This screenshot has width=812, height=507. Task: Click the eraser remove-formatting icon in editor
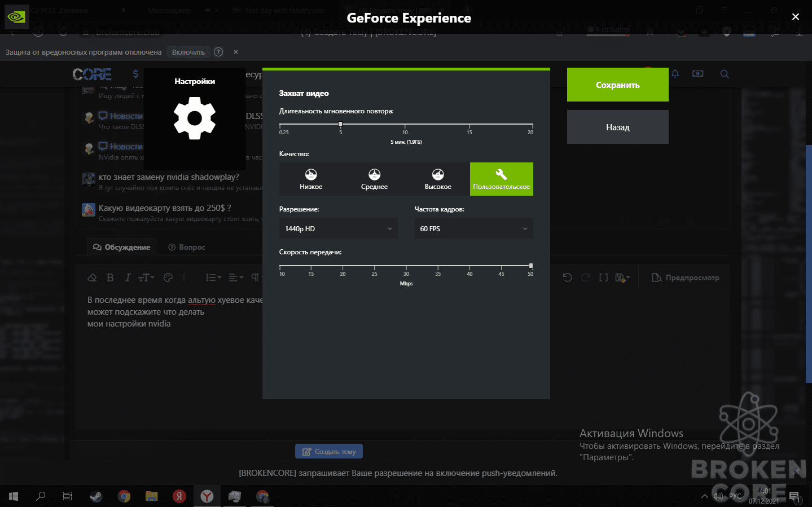[92, 277]
